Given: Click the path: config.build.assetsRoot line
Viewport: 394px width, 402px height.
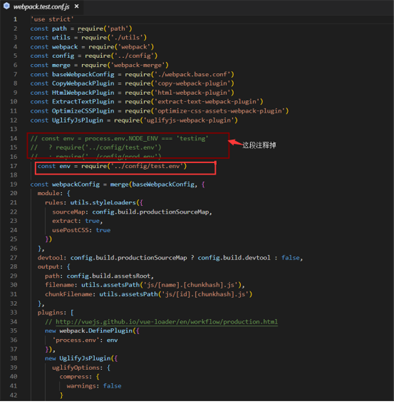Looking at the screenshot, I should point(99,276).
